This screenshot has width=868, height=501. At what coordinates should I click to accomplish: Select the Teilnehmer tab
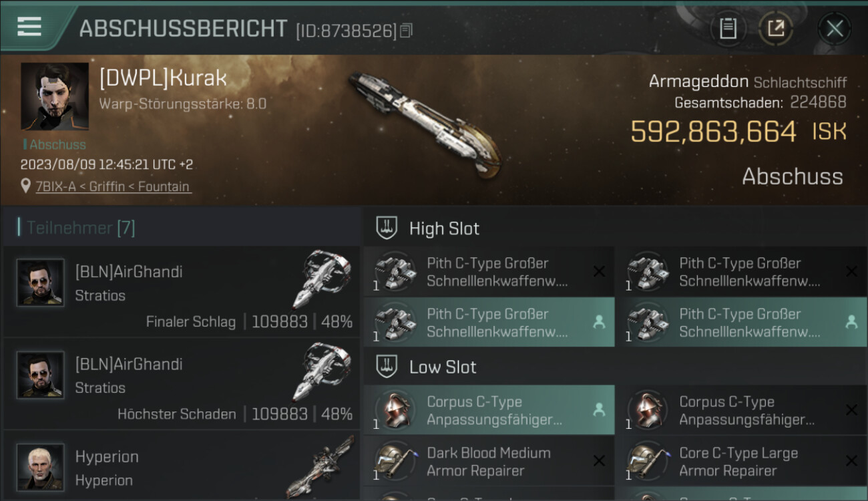80,228
